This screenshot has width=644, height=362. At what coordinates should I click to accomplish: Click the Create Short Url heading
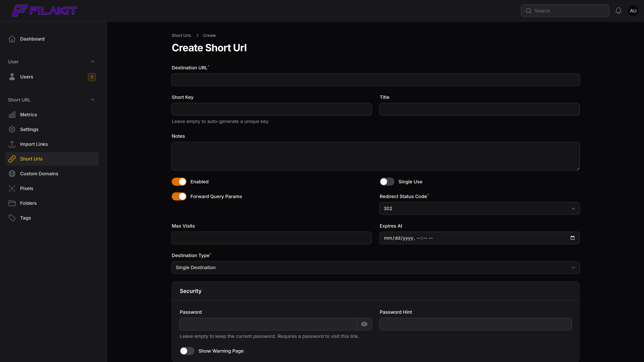click(x=209, y=48)
